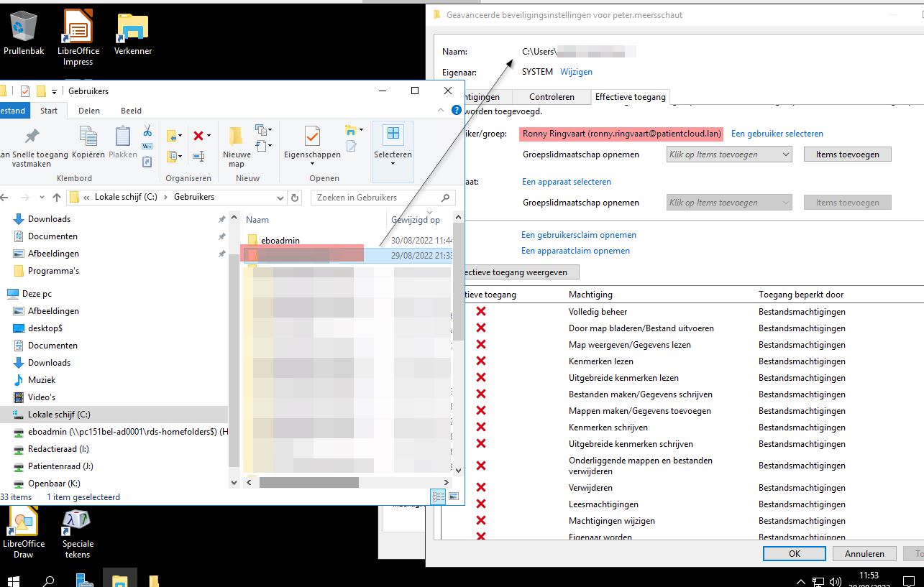Open the first Groepslidmaatschap opnemen combo box

(x=729, y=154)
